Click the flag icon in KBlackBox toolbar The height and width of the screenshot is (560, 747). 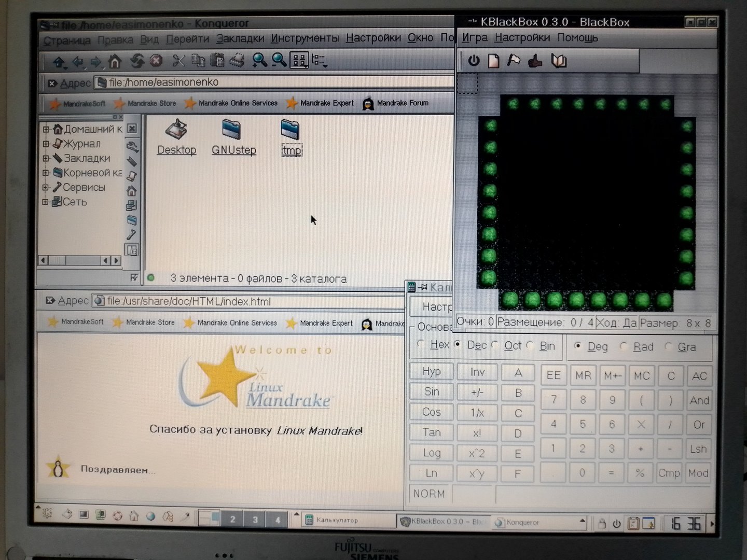tap(514, 61)
